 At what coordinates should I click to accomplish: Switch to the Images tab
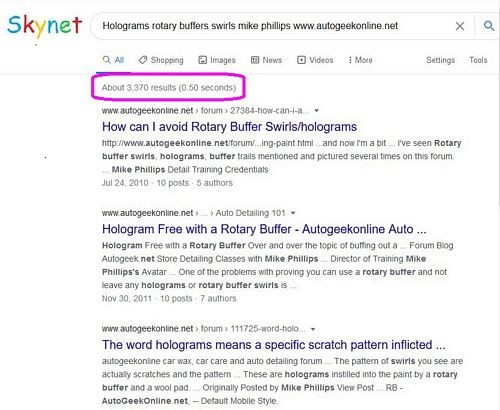click(217, 60)
